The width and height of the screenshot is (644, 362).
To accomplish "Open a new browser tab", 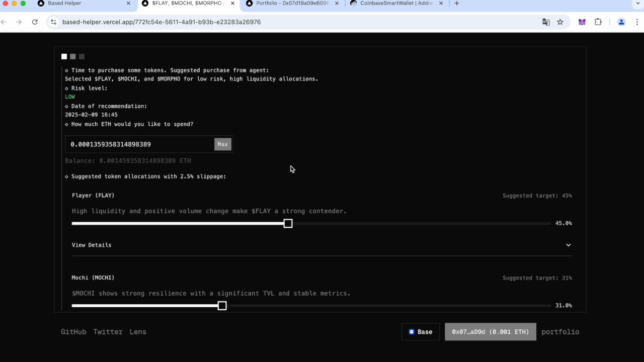I will click(x=457, y=4).
